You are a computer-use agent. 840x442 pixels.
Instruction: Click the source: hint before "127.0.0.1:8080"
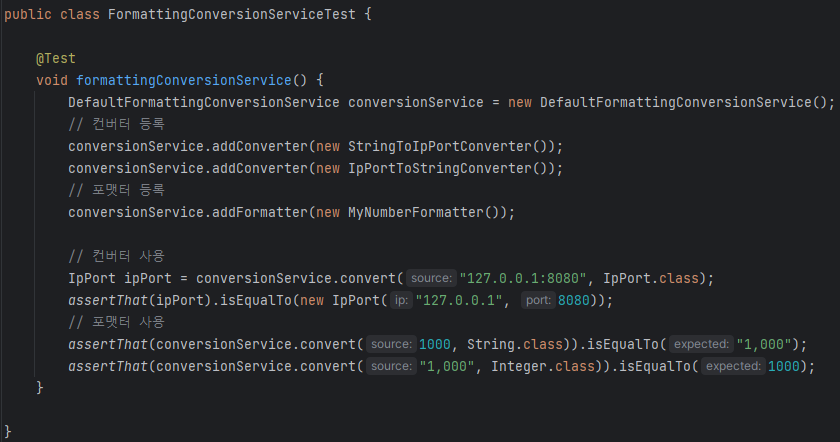pyautogui.click(x=431, y=278)
